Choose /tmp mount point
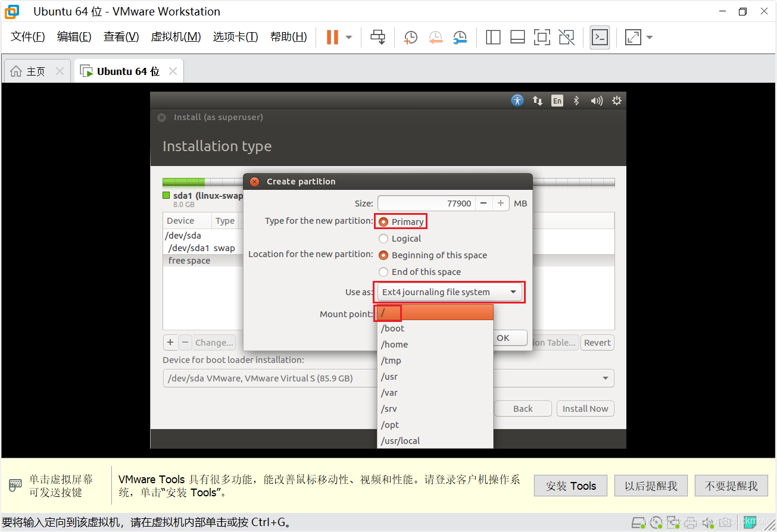777x532 pixels. [435, 361]
